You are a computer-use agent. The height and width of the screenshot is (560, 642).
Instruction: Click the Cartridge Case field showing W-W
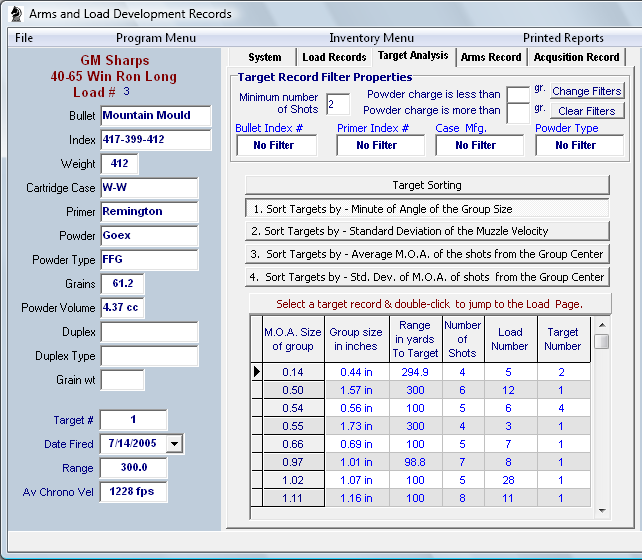pyautogui.click(x=149, y=187)
